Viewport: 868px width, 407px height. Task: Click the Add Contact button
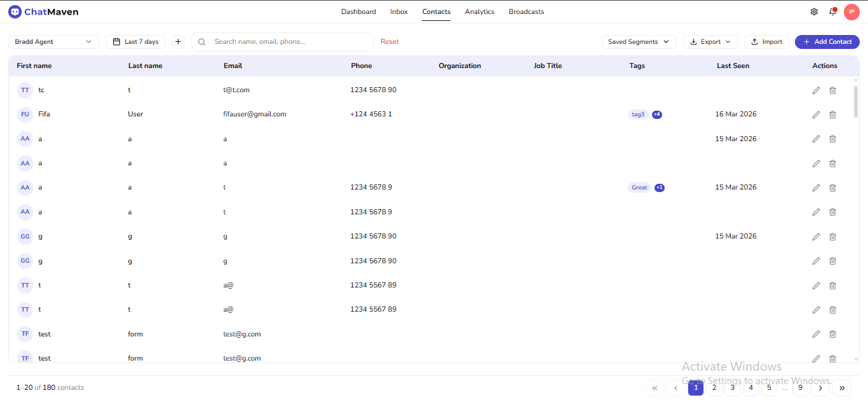[x=827, y=41]
